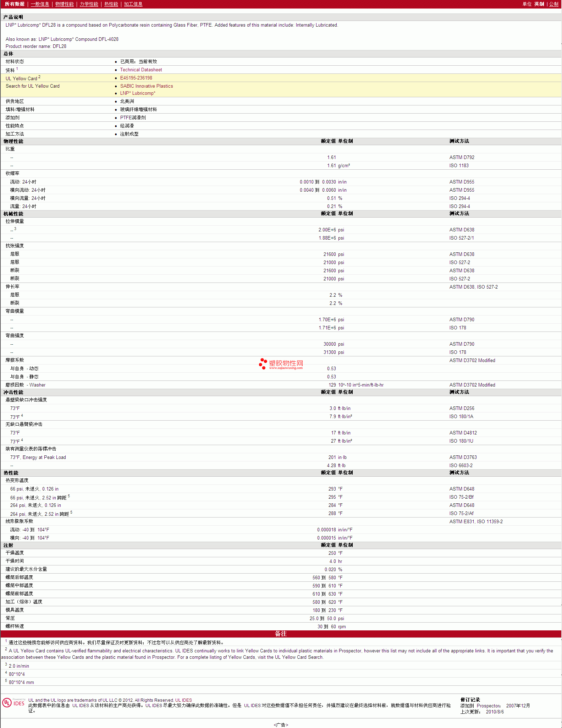The width and height of the screenshot is (562, 728).
Task: Open UL Yellow Card E45195-236198
Action: click(136, 78)
